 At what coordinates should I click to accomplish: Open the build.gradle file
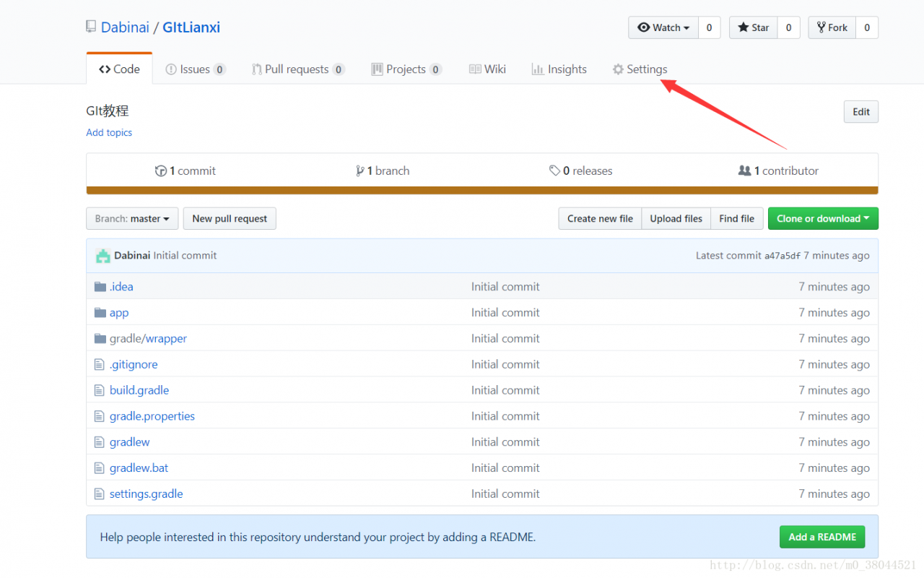click(x=139, y=390)
